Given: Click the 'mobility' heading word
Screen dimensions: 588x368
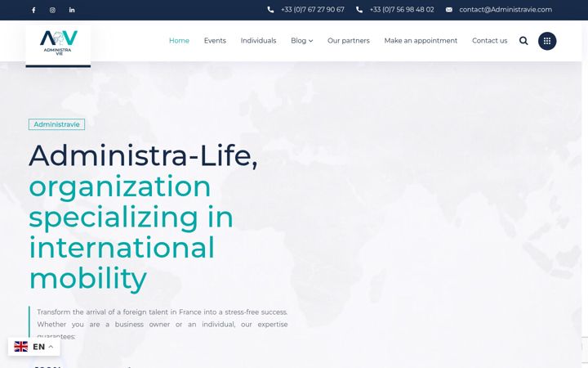Looking at the screenshot, I should pyautogui.click(x=88, y=280).
